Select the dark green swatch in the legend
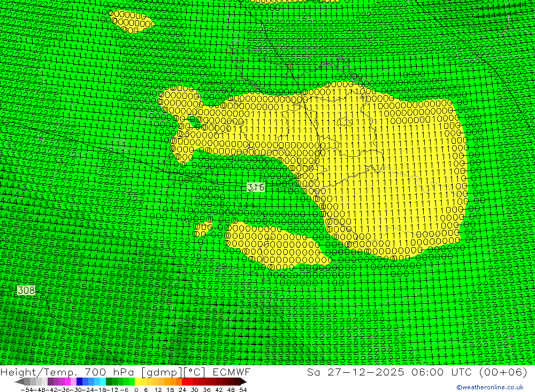 click(x=109, y=381)
